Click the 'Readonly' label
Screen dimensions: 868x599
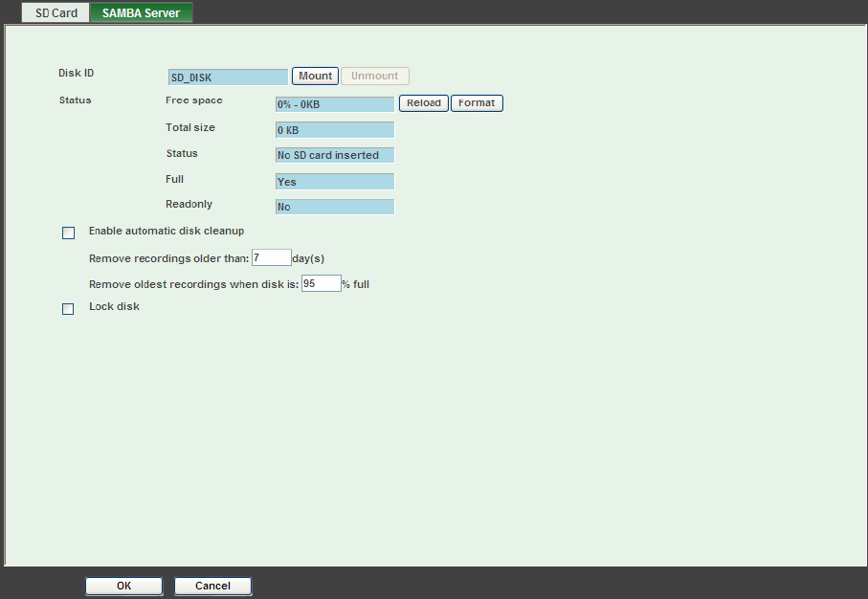click(189, 204)
